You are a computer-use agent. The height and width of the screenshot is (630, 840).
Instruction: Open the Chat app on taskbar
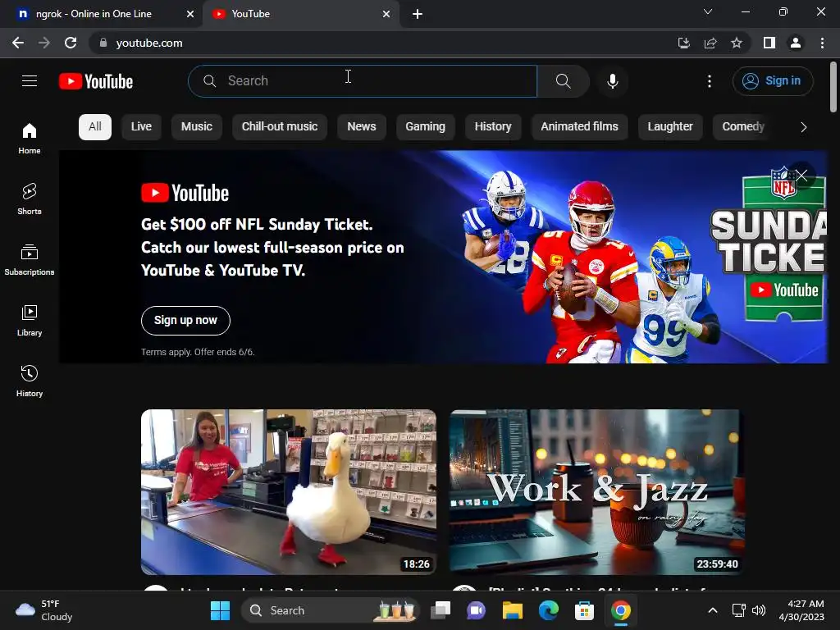477,610
